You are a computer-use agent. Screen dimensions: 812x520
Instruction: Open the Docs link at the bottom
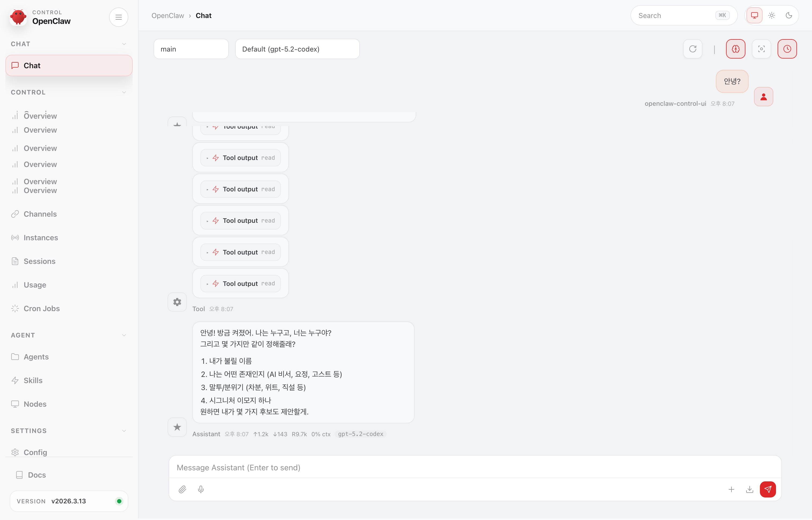[37, 474]
